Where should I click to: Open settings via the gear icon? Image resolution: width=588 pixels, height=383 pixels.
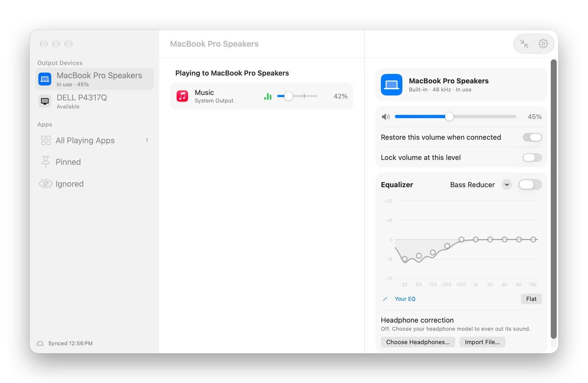543,44
